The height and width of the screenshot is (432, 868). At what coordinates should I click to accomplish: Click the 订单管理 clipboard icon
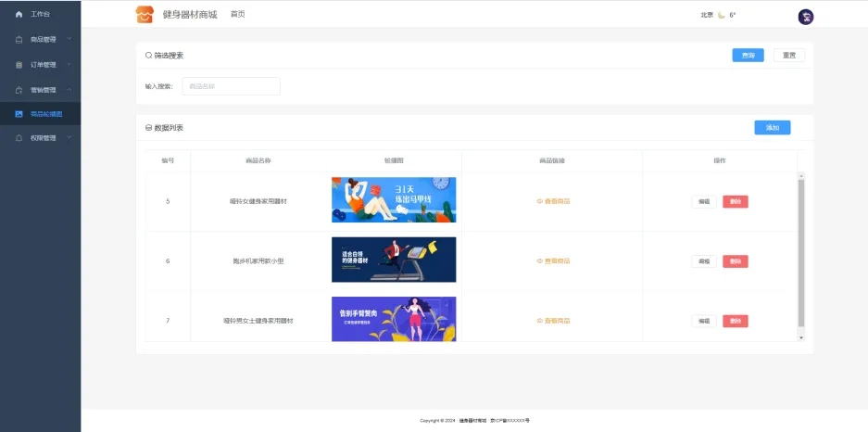19,65
